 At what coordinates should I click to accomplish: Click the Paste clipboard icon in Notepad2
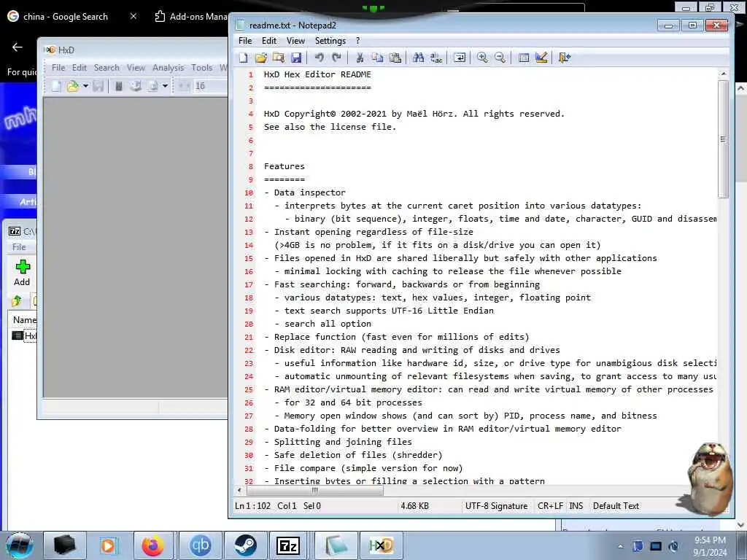coord(395,58)
